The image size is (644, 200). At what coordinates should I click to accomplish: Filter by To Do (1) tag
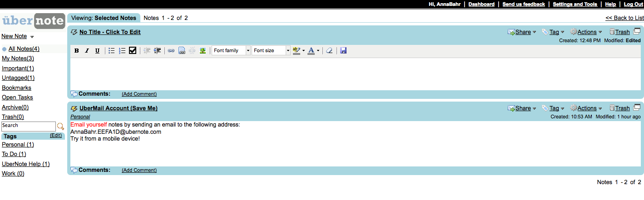click(14, 154)
